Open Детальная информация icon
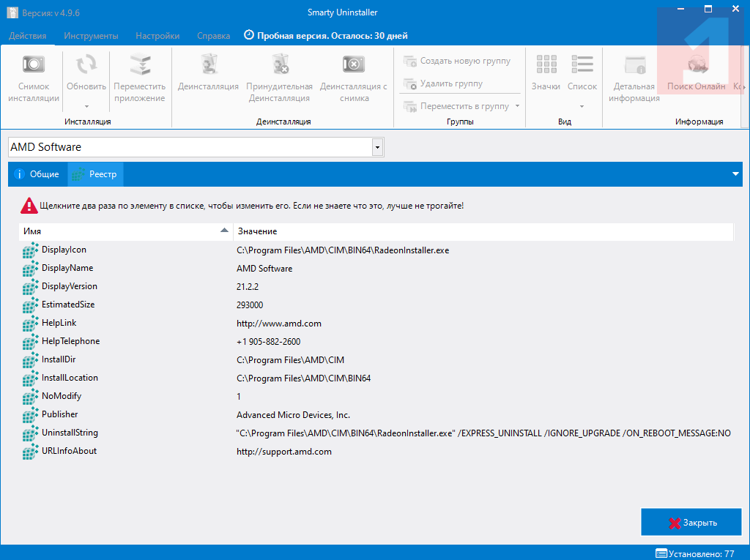Viewport: 750px width, 560px height. (634, 66)
